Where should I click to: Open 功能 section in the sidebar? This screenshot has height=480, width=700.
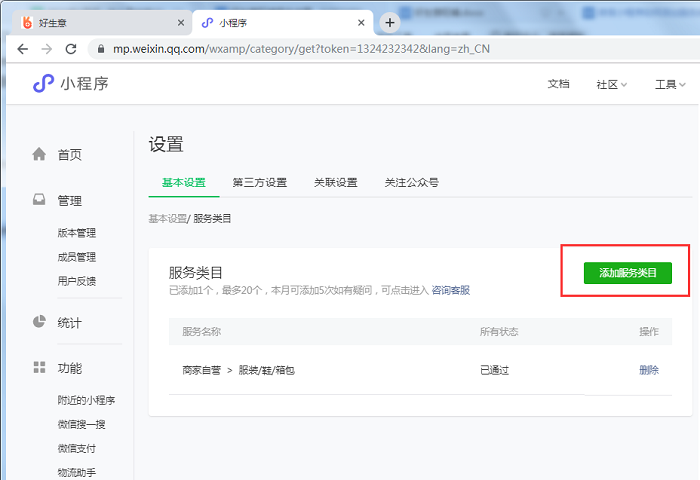[70, 368]
